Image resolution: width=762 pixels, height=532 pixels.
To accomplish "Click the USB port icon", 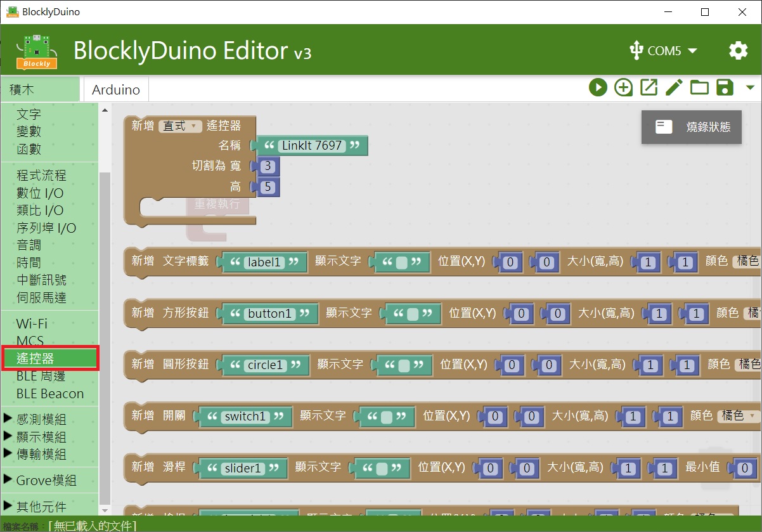I will tap(636, 51).
